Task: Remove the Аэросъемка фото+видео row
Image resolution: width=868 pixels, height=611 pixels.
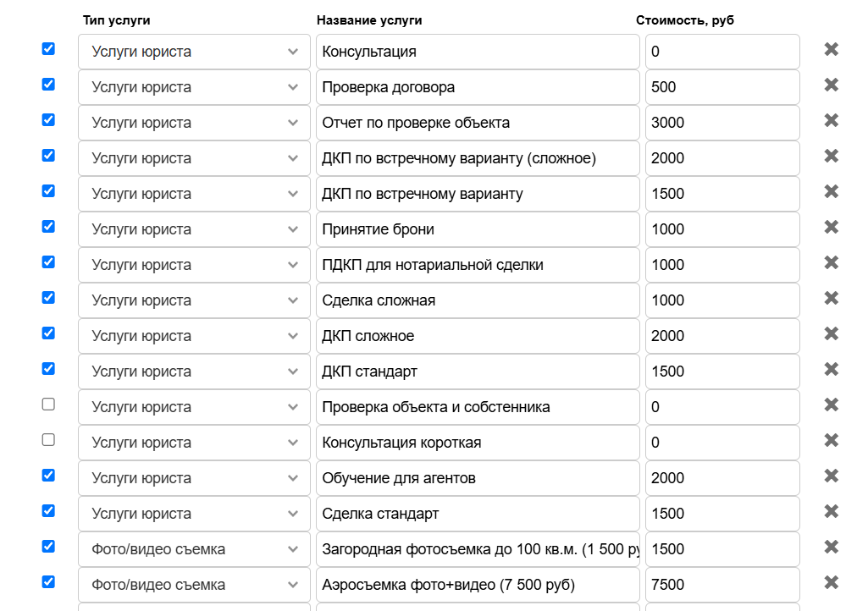Action: (x=831, y=583)
